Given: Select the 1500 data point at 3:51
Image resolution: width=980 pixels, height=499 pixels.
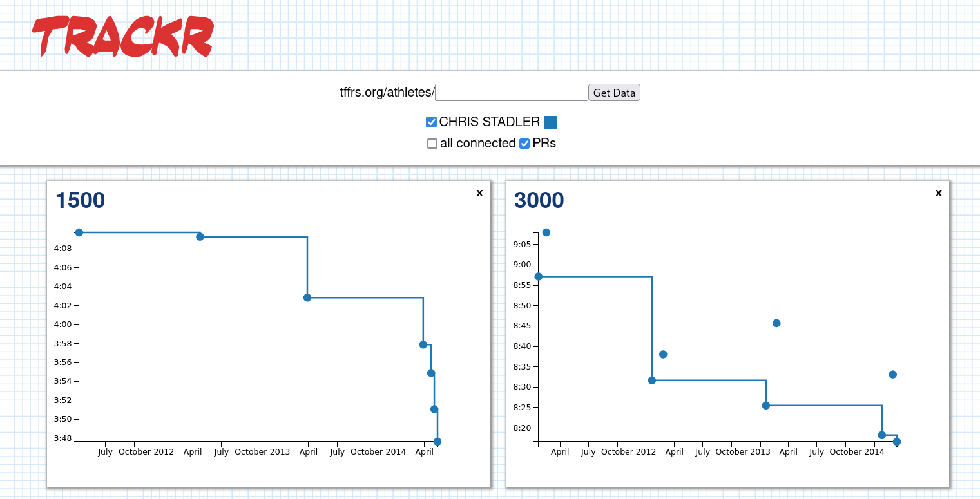Looking at the screenshot, I should [x=434, y=410].
